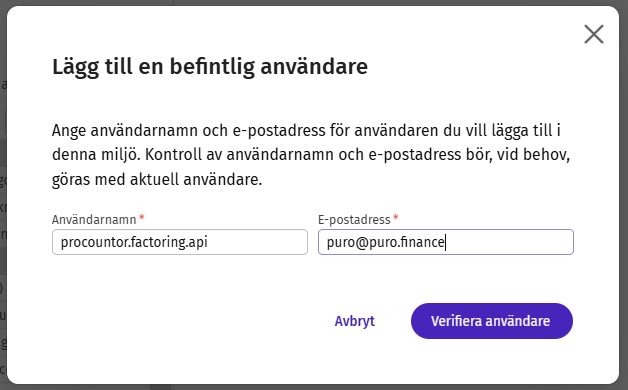Click the dark backdrop strip above the dialog
The width and height of the screenshot is (628, 390).
314,2
